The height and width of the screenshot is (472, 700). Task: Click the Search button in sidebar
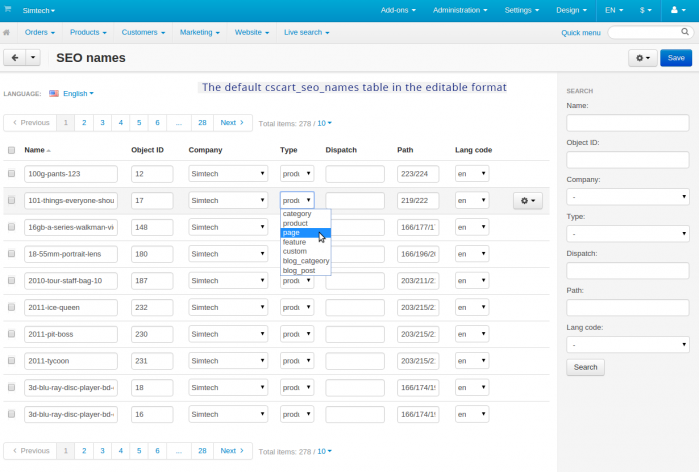pos(585,367)
